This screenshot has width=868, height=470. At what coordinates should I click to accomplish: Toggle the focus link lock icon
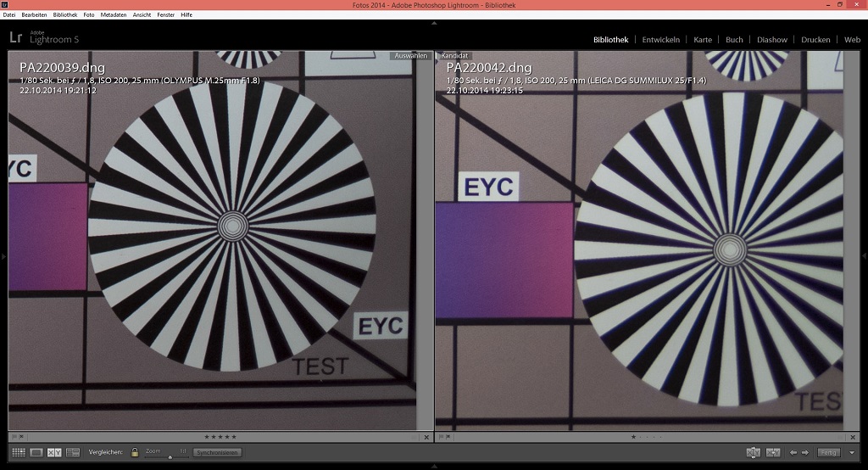pos(134,452)
